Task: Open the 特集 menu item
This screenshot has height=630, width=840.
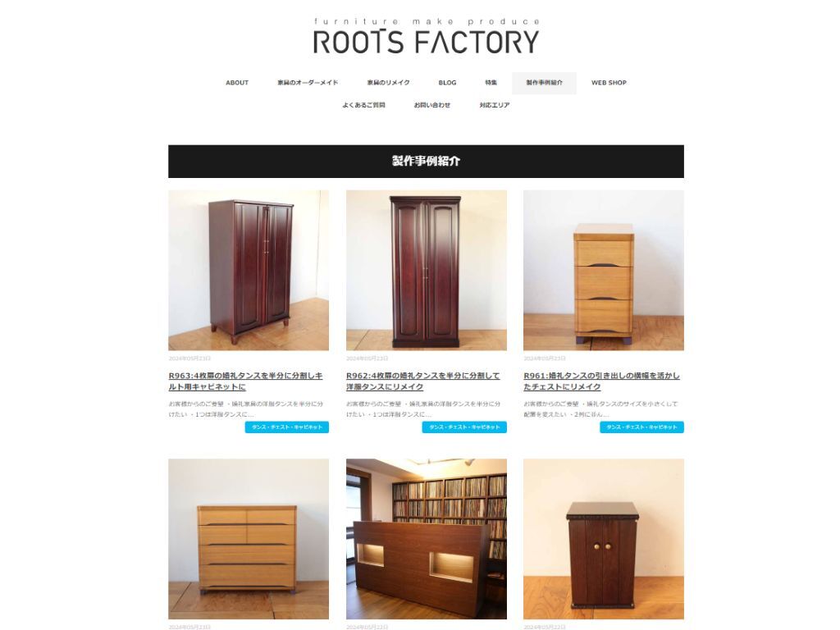Action: 491,83
